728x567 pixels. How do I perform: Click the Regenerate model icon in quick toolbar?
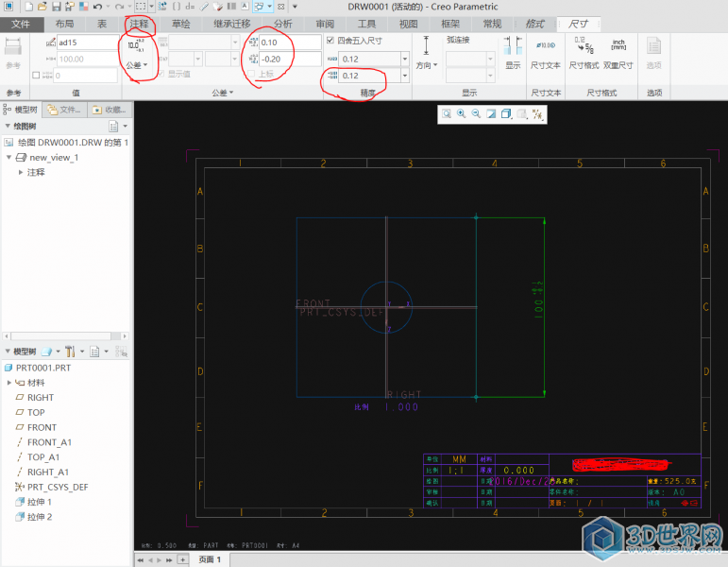click(161, 7)
